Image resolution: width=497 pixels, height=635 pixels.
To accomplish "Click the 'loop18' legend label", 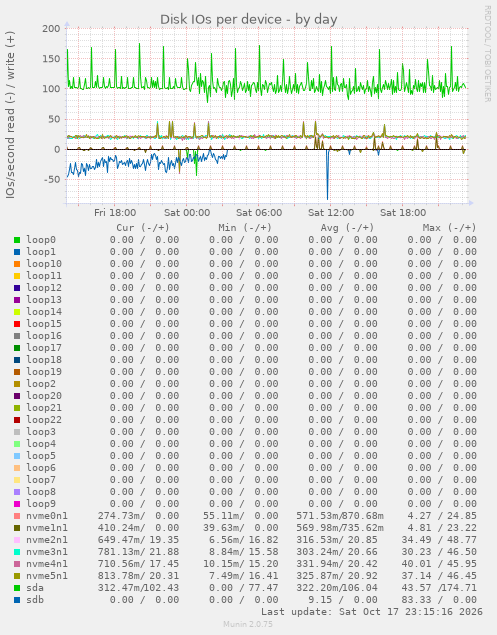I will pos(44,360).
